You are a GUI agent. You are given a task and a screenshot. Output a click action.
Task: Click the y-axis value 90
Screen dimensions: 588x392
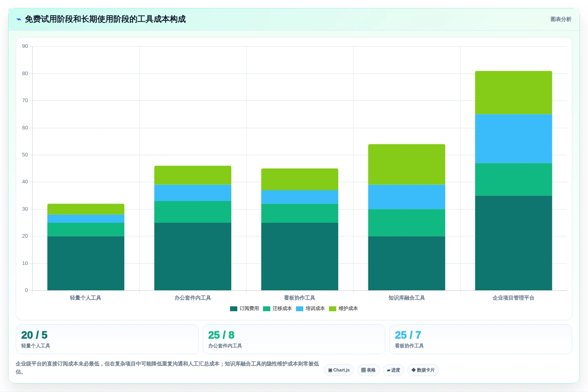pyautogui.click(x=25, y=47)
